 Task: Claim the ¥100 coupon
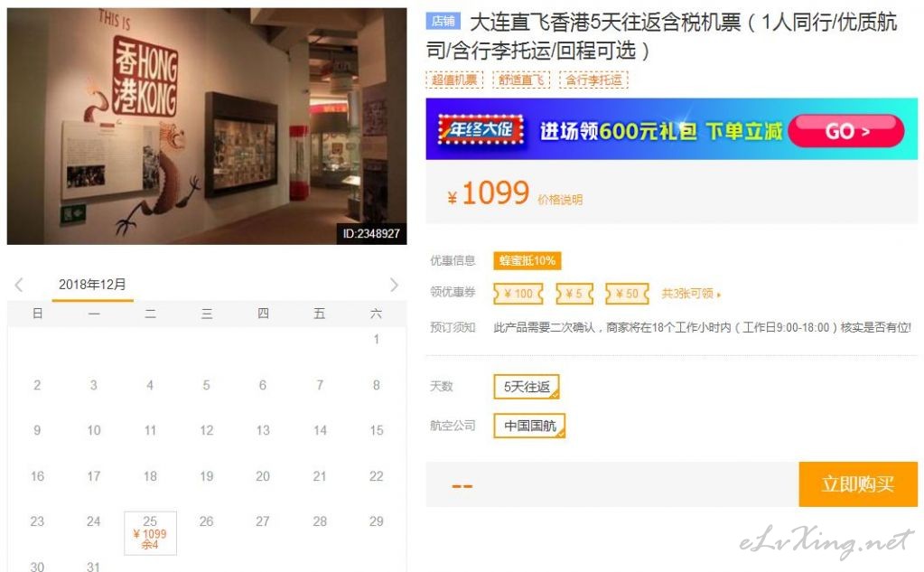coord(518,293)
